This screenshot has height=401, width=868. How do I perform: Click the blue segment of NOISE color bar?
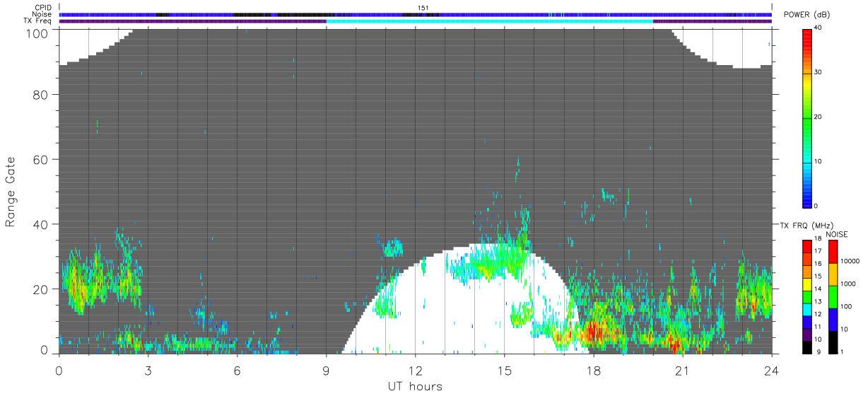tap(833, 320)
